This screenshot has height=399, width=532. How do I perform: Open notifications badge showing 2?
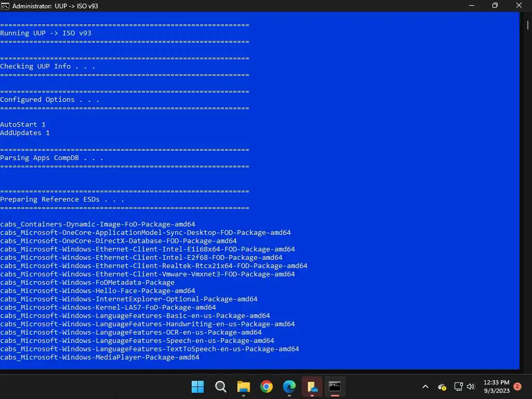coord(517,387)
